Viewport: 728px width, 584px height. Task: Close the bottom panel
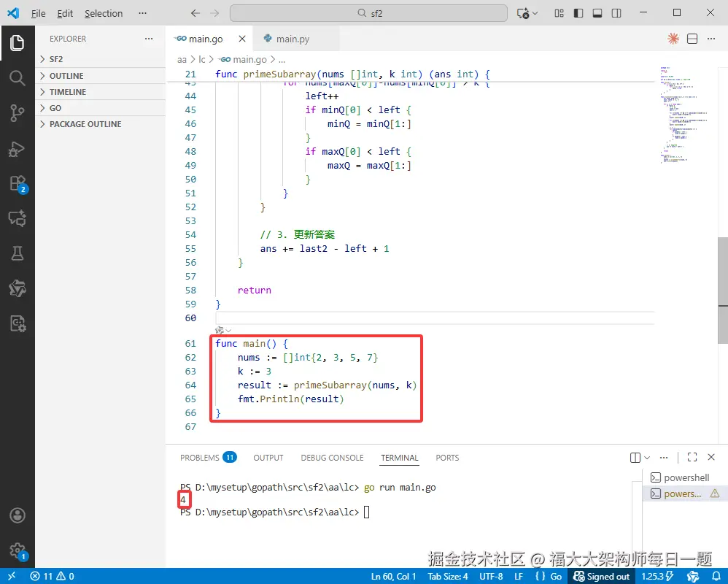[710, 457]
